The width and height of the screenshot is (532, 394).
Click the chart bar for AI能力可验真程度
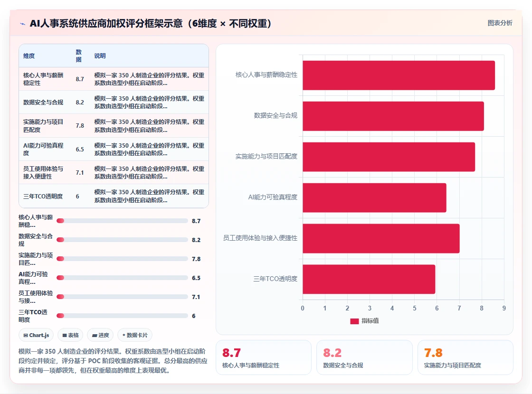coord(375,197)
